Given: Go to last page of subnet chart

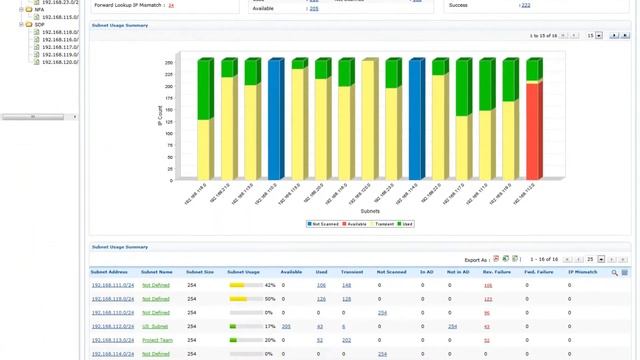Looking at the screenshot, I should tap(625, 36).
